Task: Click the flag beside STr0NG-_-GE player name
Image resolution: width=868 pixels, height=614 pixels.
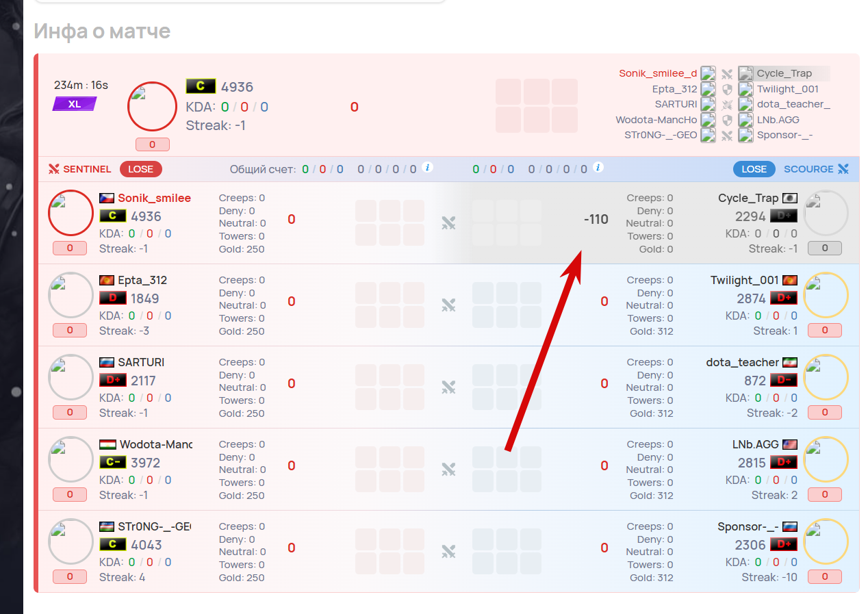Action: point(107,526)
